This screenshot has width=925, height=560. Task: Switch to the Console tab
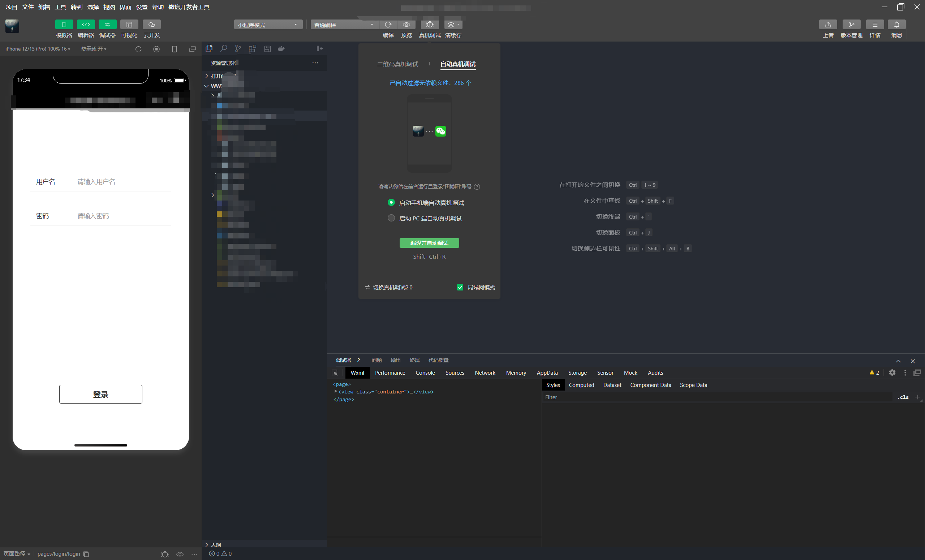pyautogui.click(x=425, y=373)
